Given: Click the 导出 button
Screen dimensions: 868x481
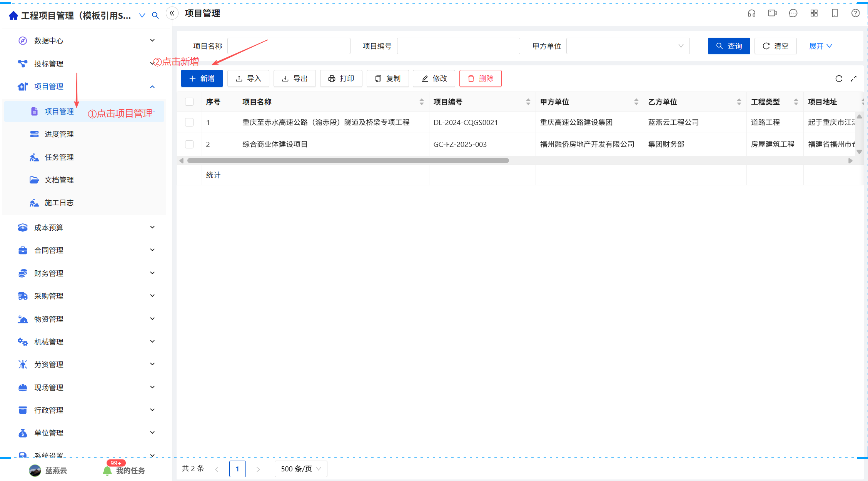Looking at the screenshot, I should (295, 78).
